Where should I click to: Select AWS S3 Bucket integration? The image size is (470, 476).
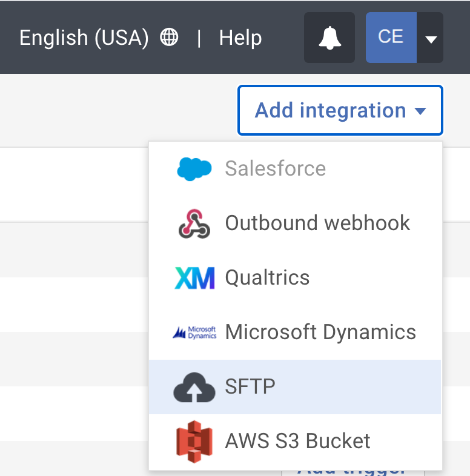295,441
